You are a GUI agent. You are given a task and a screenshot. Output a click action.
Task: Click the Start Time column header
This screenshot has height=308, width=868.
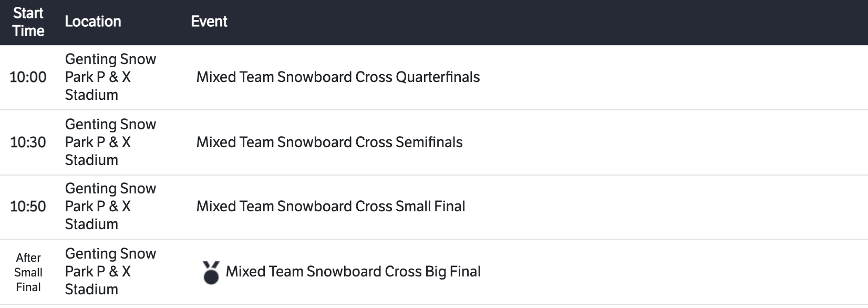[28, 22]
